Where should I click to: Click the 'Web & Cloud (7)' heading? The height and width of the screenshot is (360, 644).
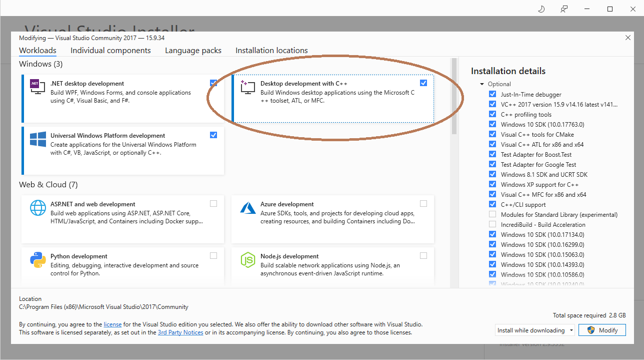(48, 185)
